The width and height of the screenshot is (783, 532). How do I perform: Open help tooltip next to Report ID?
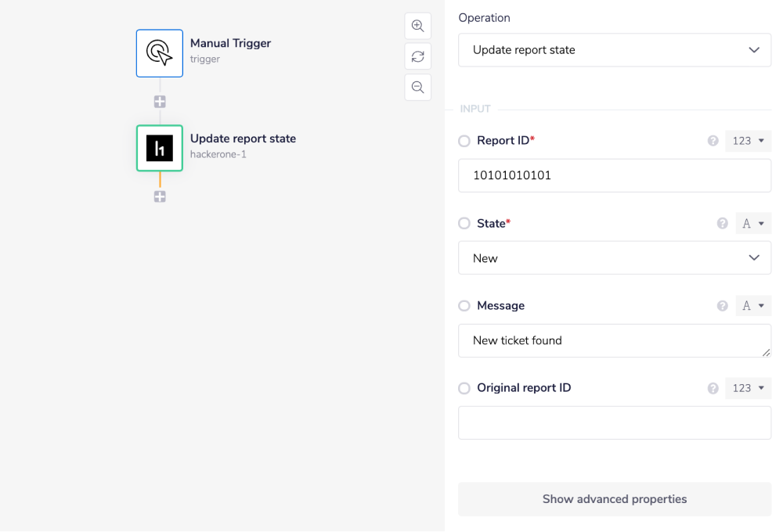click(713, 140)
